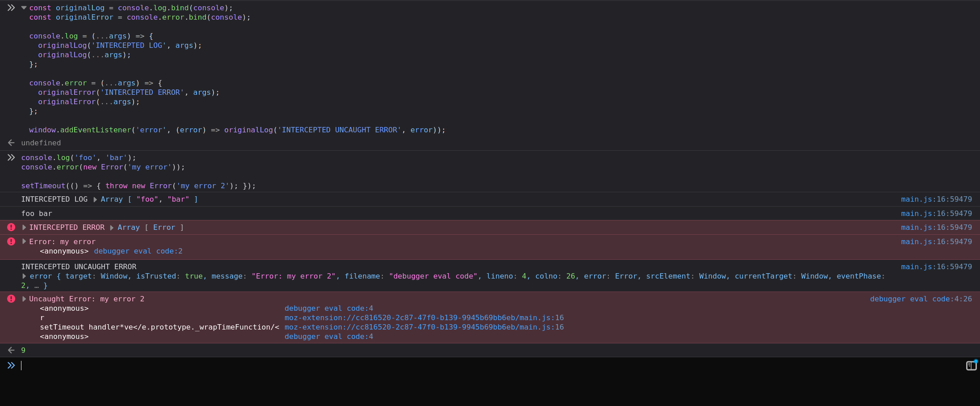Click message: "Error: my error 2" property
The image size is (980, 406).
tap(273, 276)
